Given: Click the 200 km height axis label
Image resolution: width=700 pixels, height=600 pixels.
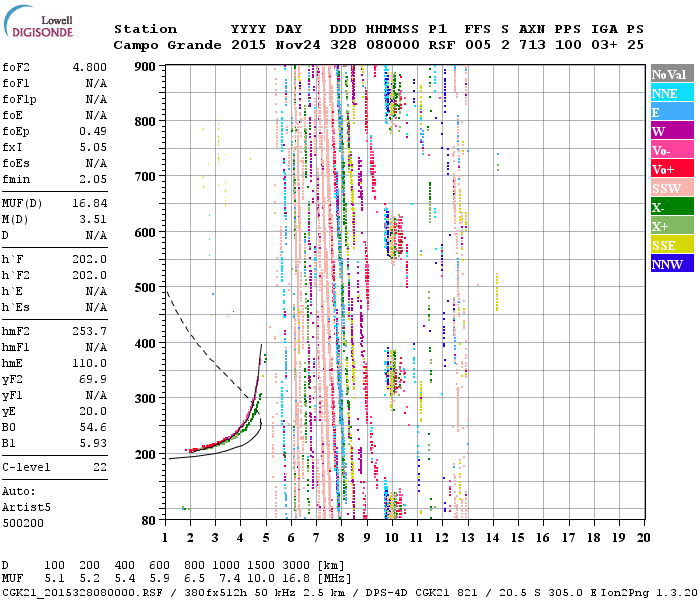Looking at the screenshot, I should click(x=145, y=454).
